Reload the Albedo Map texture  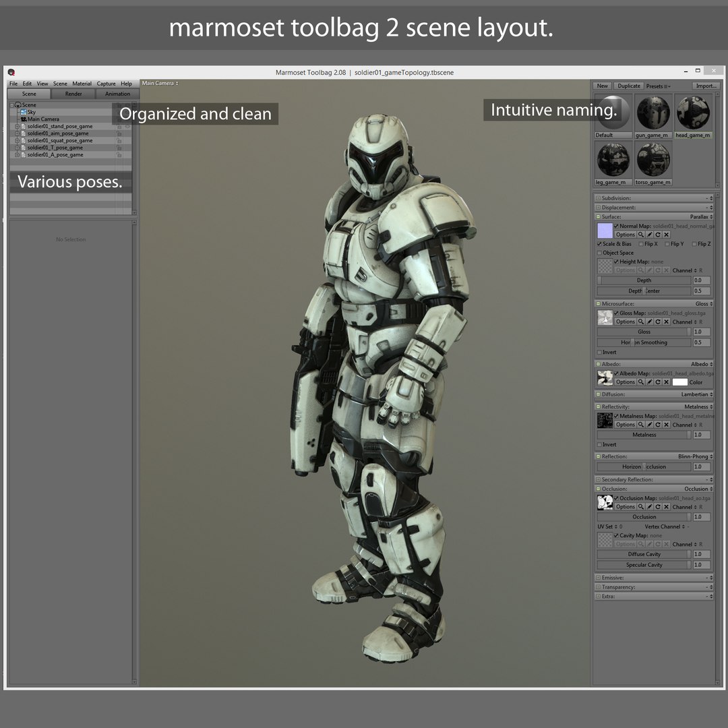[x=658, y=382]
